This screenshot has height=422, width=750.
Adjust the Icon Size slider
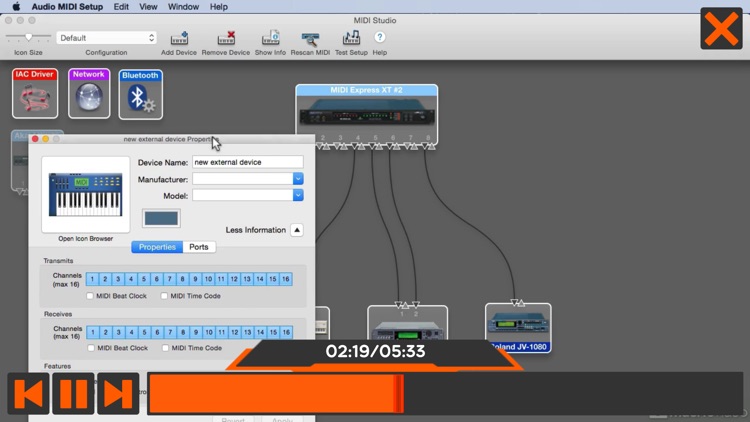tap(28, 37)
